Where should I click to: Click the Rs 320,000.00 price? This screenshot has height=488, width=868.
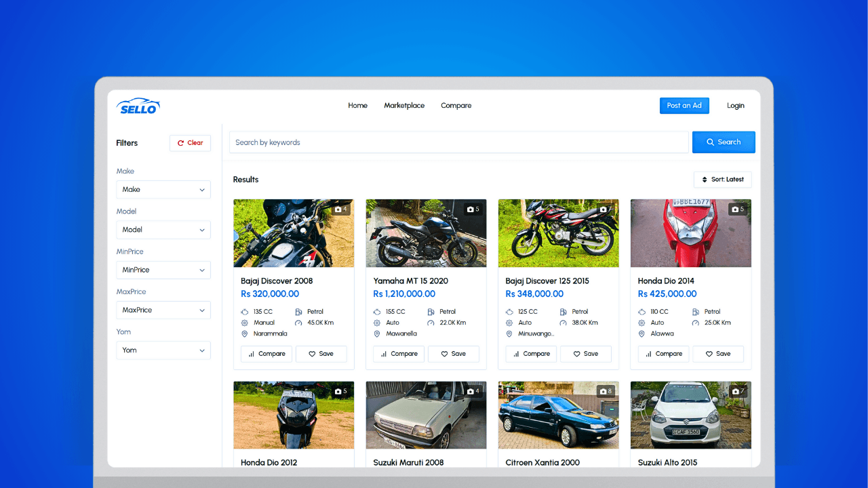[x=270, y=294]
